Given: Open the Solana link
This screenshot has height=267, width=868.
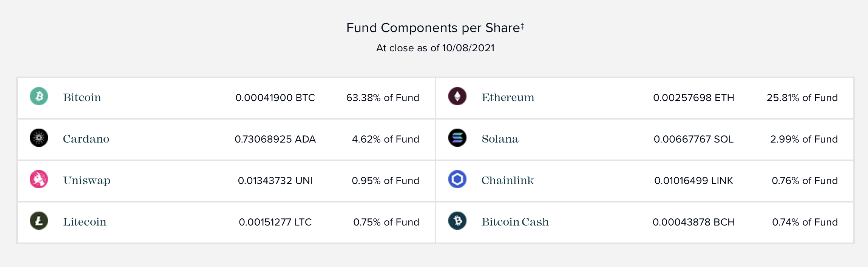Looking at the screenshot, I should tap(500, 139).
